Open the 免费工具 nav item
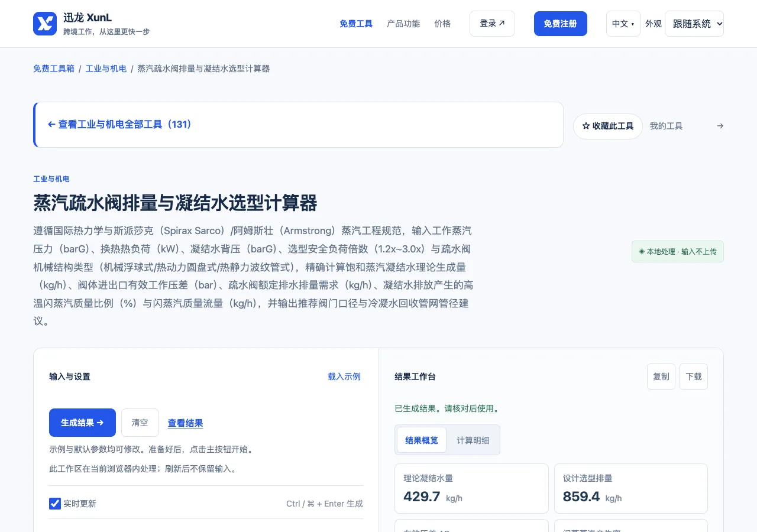Image resolution: width=757 pixels, height=532 pixels. click(x=356, y=24)
